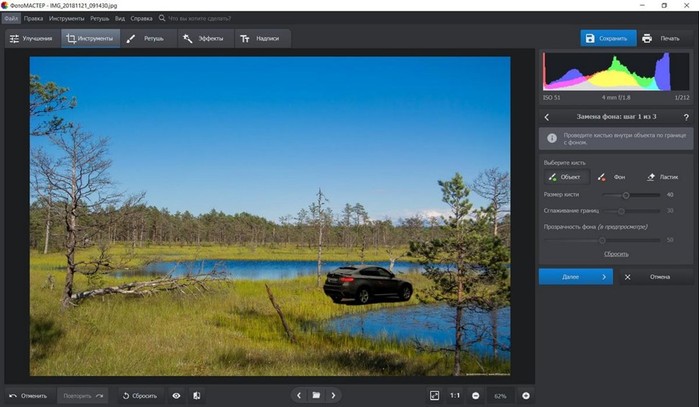
Task: Open the help question mark icon
Action: click(686, 117)
